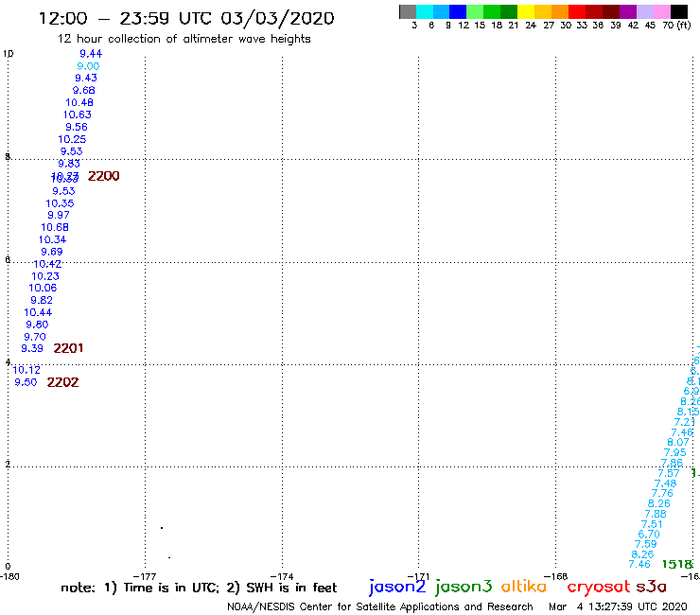
Task: Click the 9.44 wave height value
Action: pos(91,54)
